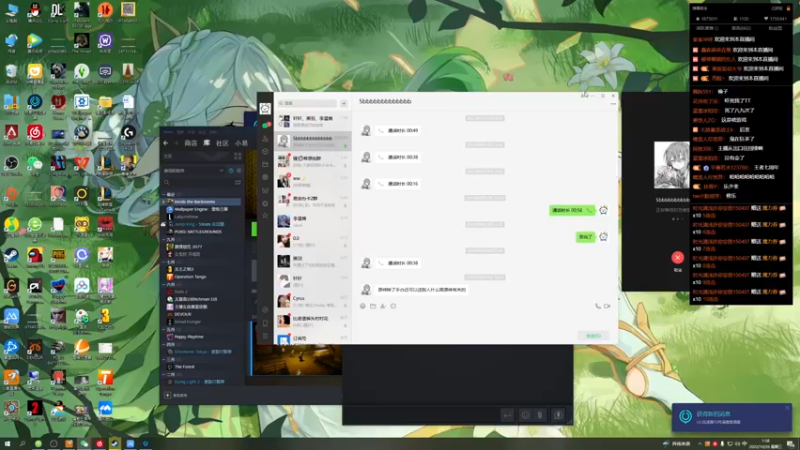Toggle Steam recent-activity clock filter
The width and height of the screenshot is (800, 450).
pos(231,170)
